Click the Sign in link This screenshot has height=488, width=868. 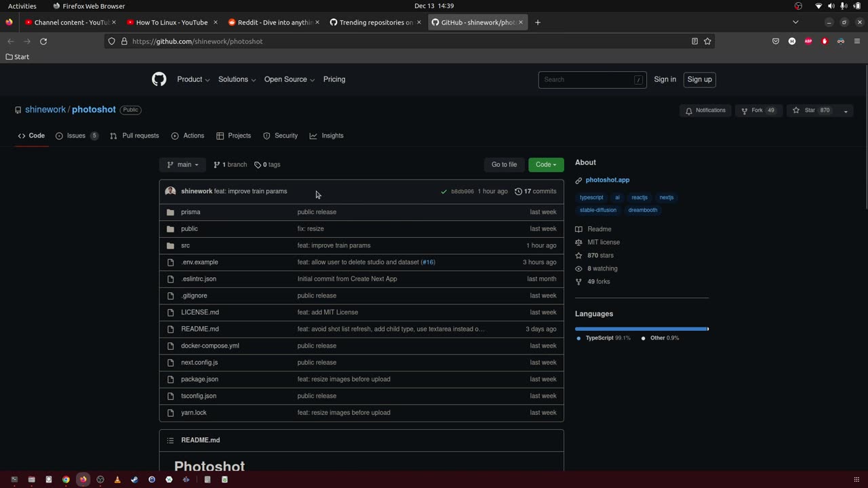coord(665,79)
